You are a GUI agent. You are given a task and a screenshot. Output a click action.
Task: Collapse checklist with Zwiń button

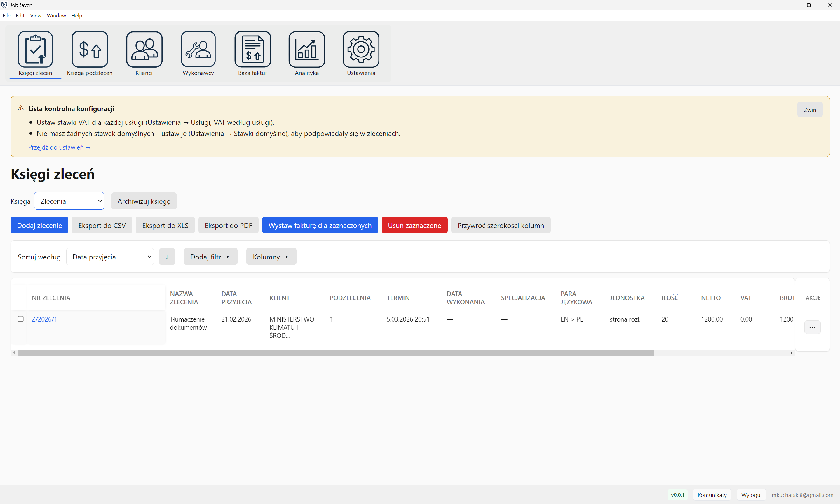pos(810,110)
